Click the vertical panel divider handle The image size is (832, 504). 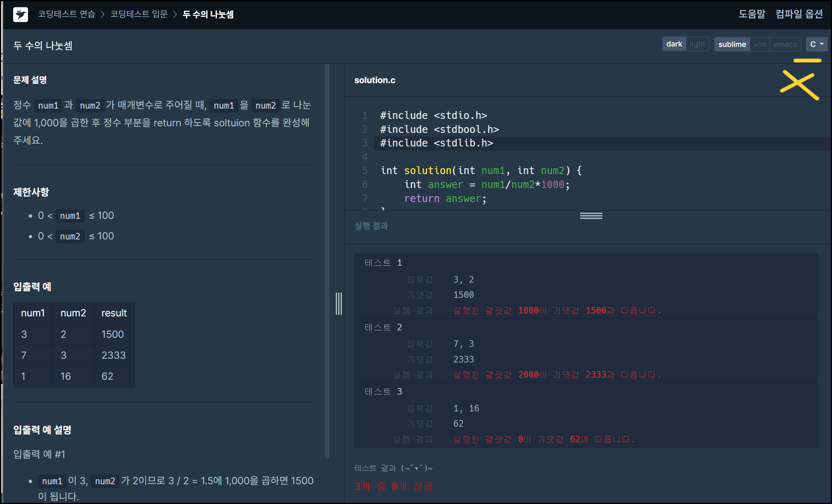[339, 304]
